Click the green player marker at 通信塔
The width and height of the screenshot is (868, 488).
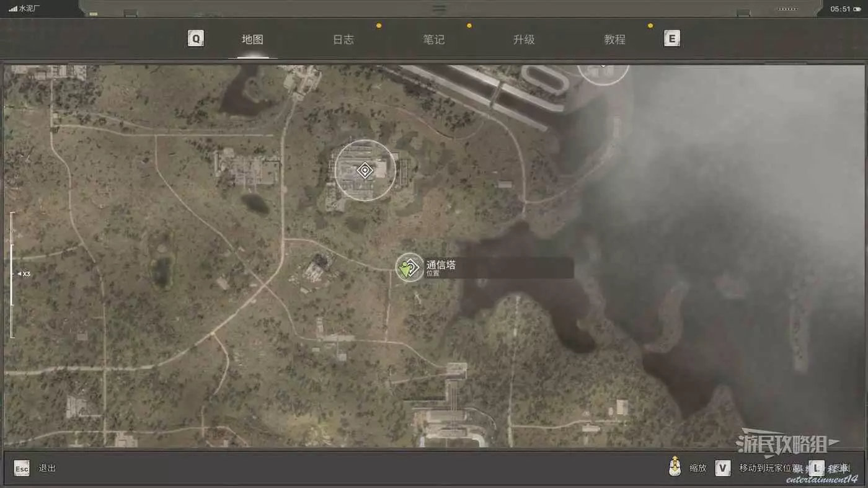[409, 268]
